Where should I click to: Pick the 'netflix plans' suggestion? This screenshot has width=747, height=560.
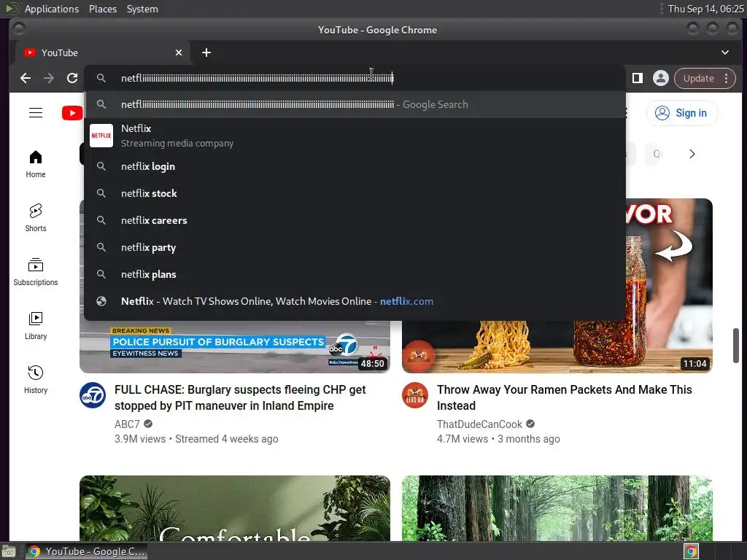(x=355, y=274)
